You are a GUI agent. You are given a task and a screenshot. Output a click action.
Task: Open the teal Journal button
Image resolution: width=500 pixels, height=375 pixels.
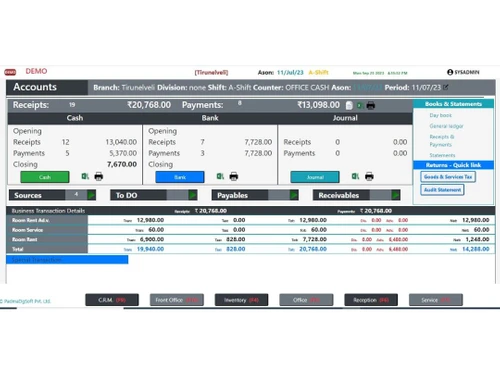[x=315, y=177]
